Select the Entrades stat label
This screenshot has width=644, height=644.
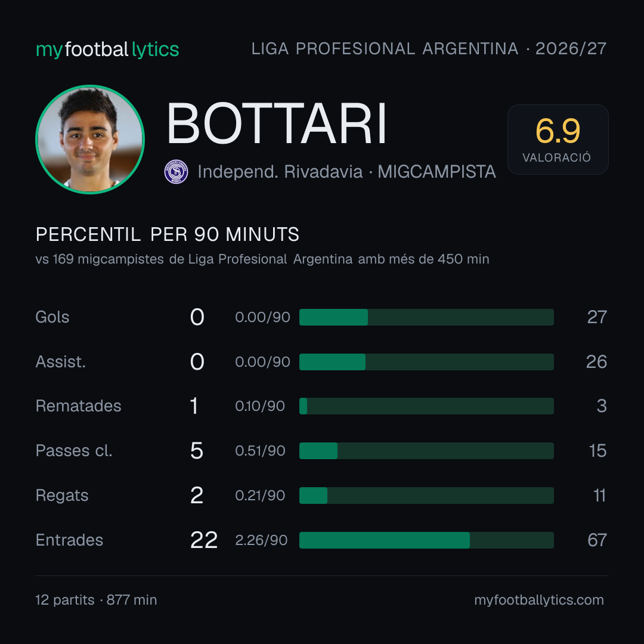pyautogui.click(x=69, y=540)
